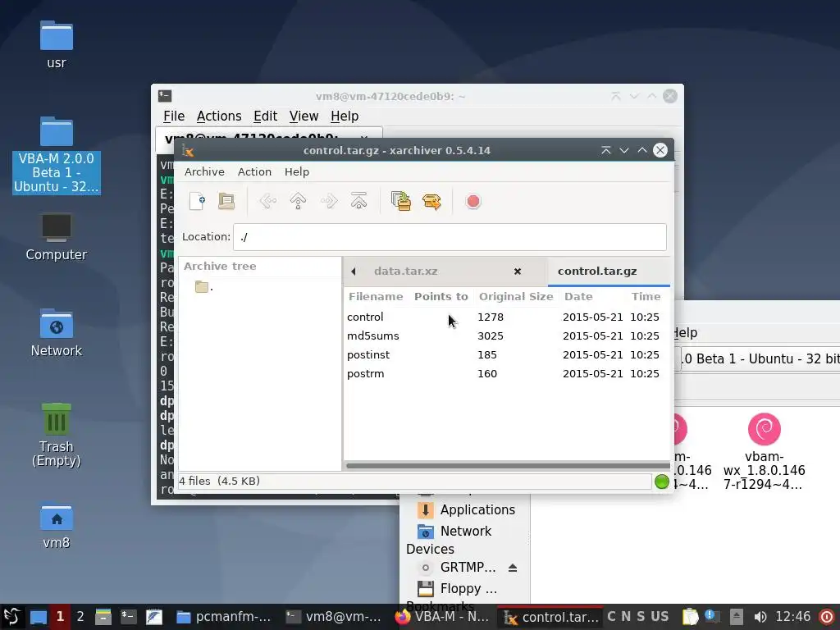Switch to the data.tar.xz tab
This screenshot has width=840, height=630.
(x=405, y=271)
